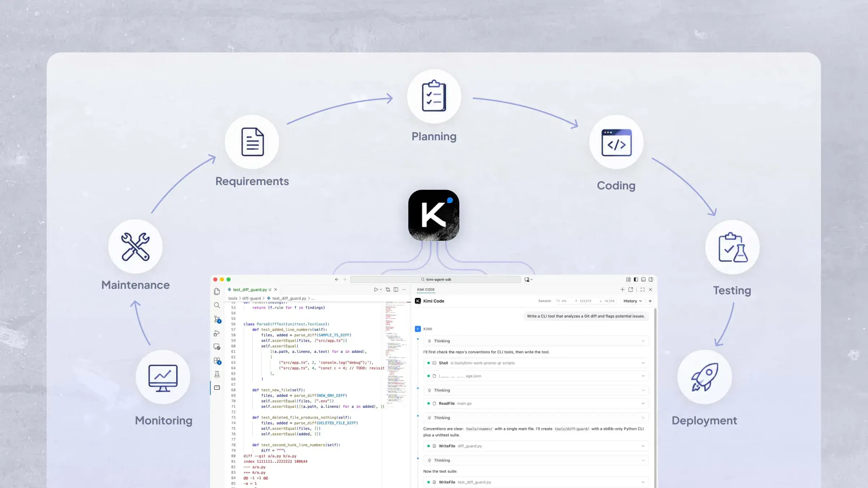Click the code minimap in the editor
The height and width of the screenshot is (488, 868).
pyautogui.click(x=396, y=352)
